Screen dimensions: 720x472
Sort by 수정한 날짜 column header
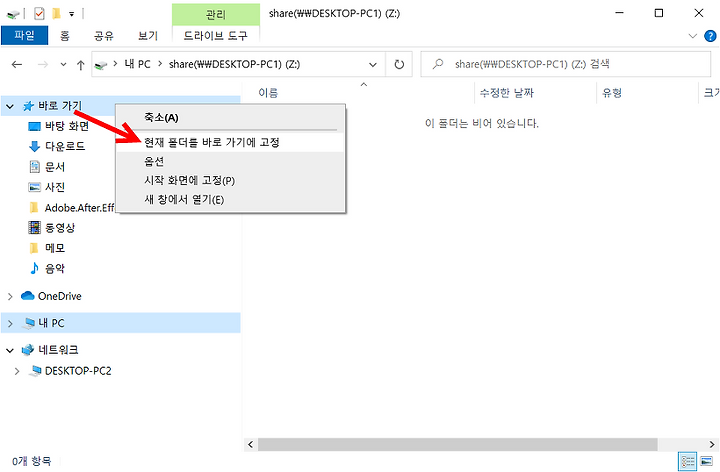coord(506,93)
